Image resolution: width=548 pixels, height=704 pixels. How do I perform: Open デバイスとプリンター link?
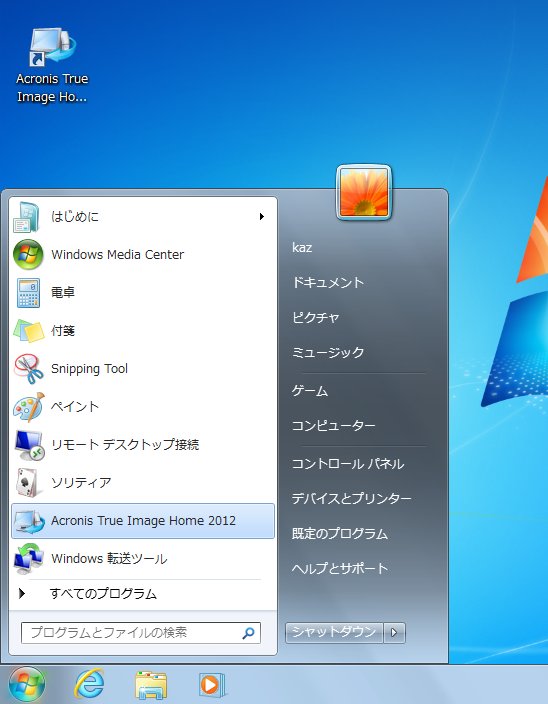pyautogui.click(x=351, y=498)
